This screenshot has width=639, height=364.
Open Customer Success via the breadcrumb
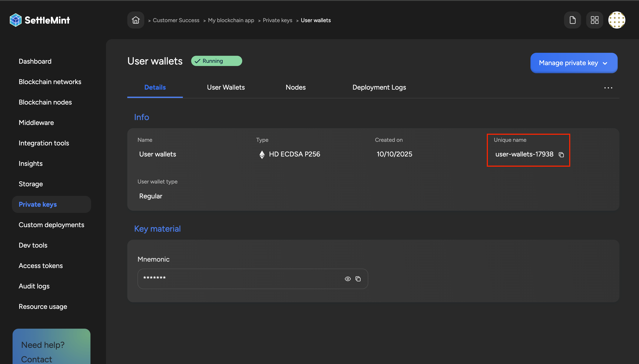(176, 20)
